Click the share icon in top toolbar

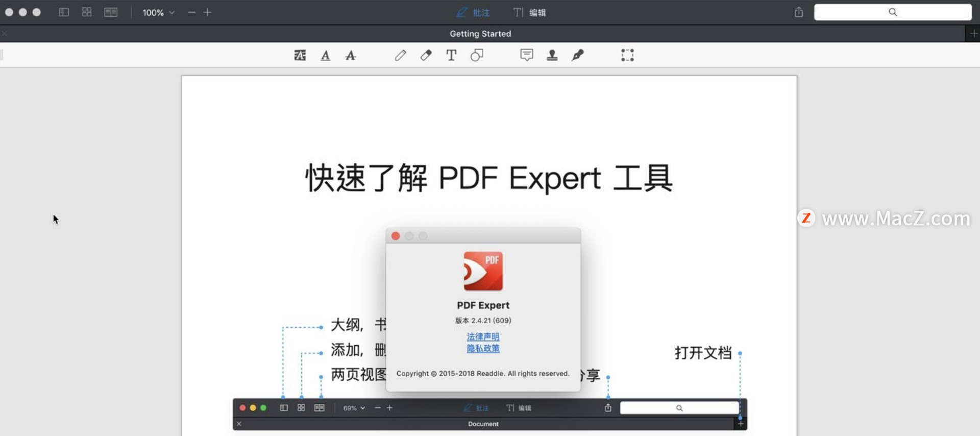(x=799, y=12)
